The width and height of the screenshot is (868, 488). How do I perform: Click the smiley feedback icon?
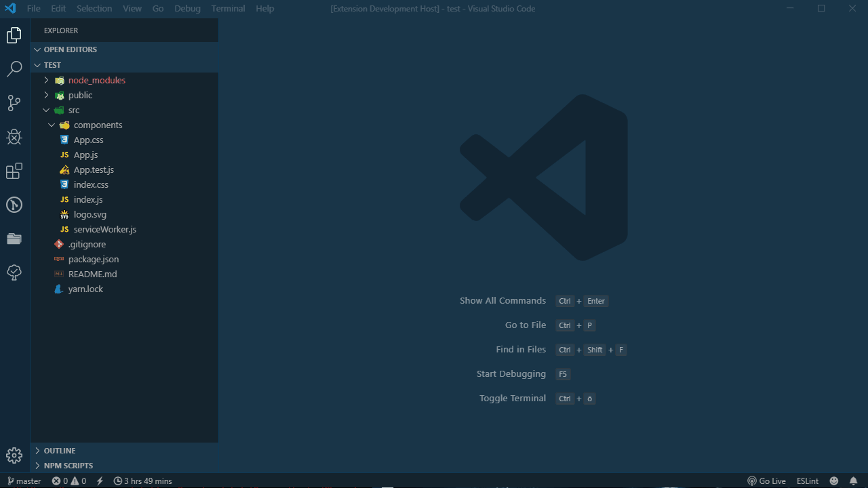833,481
